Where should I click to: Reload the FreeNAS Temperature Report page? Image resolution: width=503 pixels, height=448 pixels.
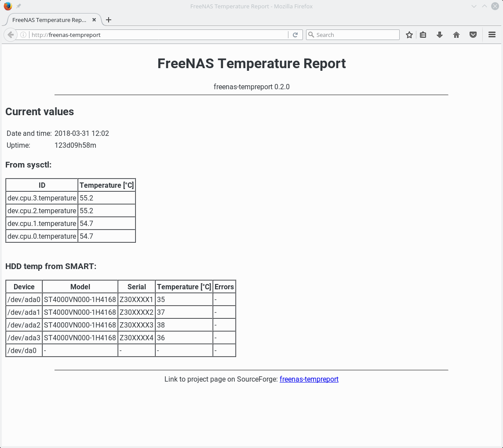(x=295, y=34)
